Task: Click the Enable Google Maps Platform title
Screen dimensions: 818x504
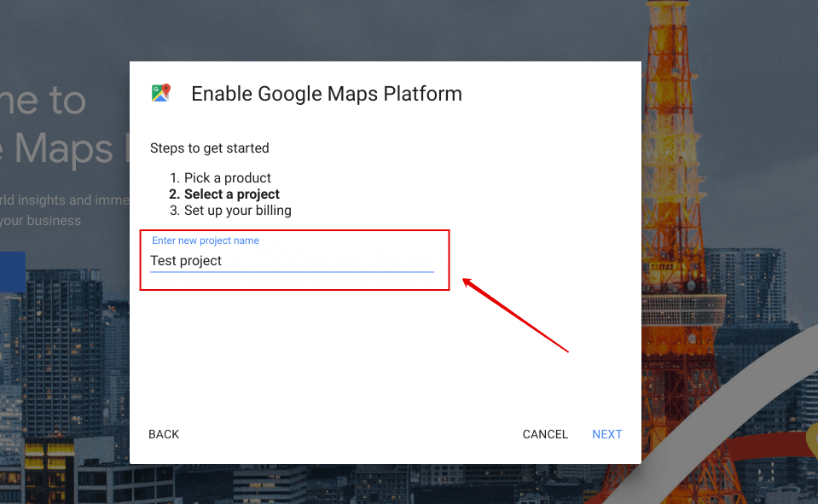Action: pos(327,94)
